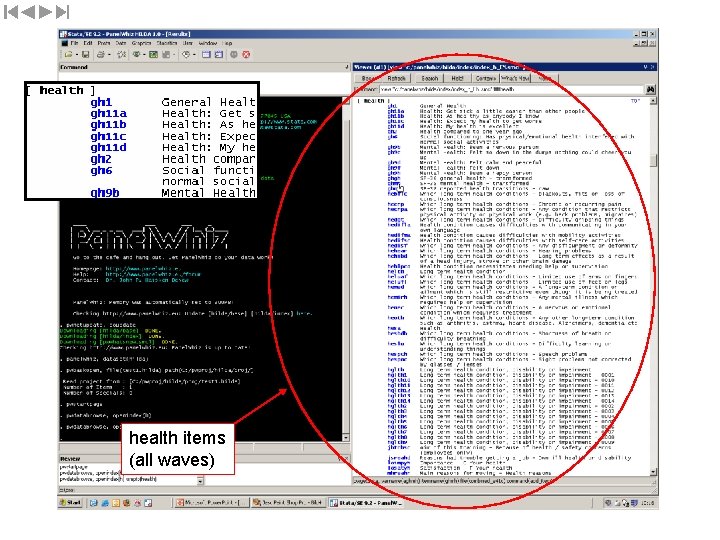This screenshot has height=540, width=720.
Task: Click the Windows Start button
Action: point(71,503)
